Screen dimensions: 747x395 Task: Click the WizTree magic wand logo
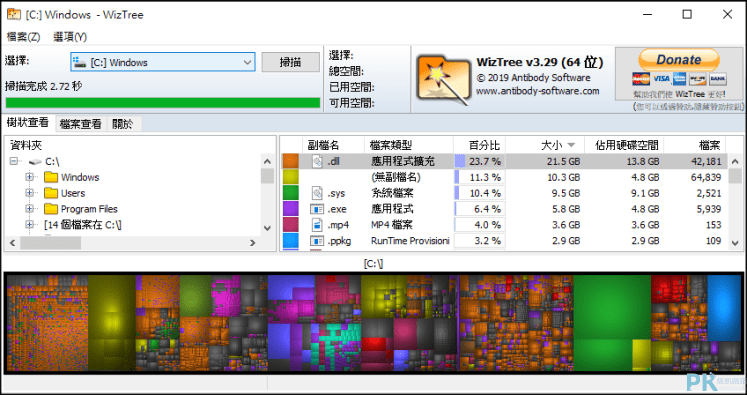[444, 80]
